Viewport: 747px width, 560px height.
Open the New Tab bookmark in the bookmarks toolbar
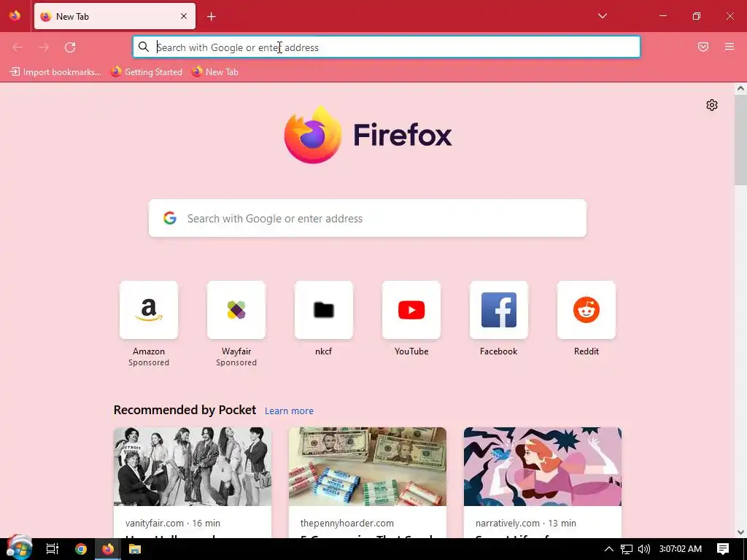215,72
